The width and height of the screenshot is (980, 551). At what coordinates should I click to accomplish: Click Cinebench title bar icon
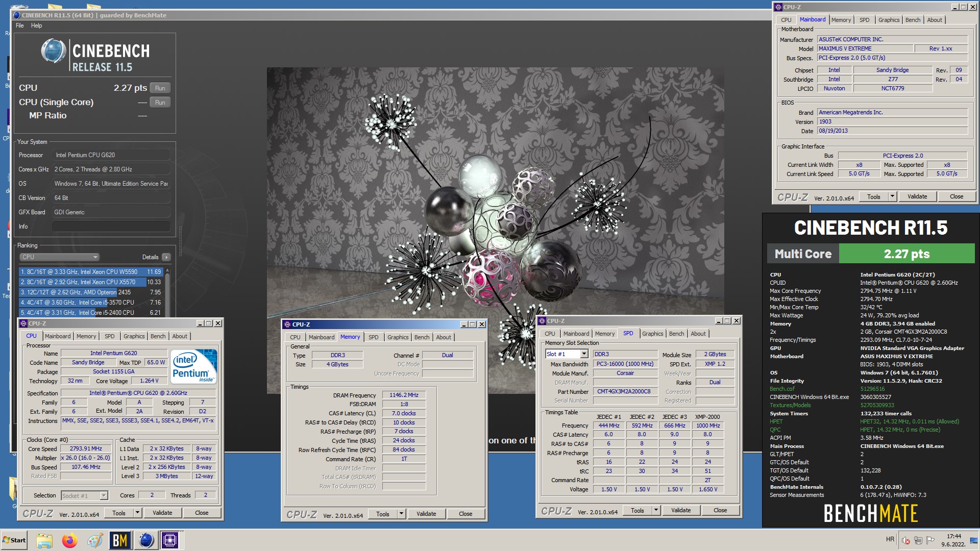pyautogui.click(x=16, y=15)
